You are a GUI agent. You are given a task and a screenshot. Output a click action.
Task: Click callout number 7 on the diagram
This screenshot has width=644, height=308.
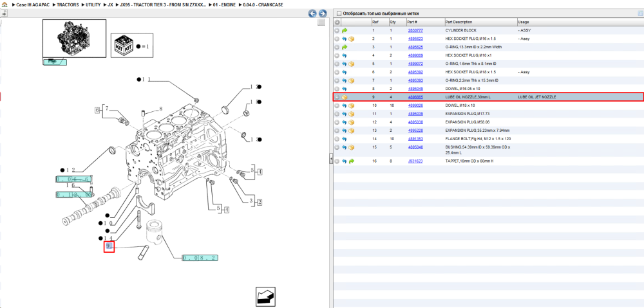[x=107, y=109]
